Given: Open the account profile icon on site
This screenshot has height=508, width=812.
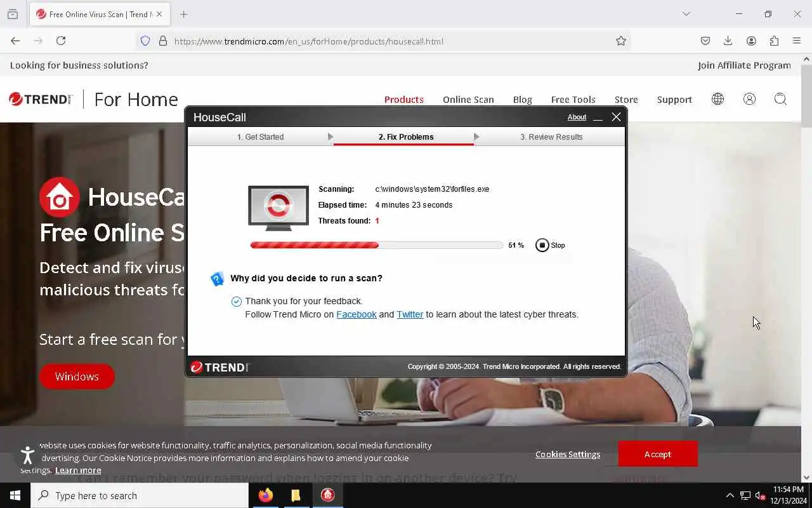Looking at the screenshot, I should [749, 99].
